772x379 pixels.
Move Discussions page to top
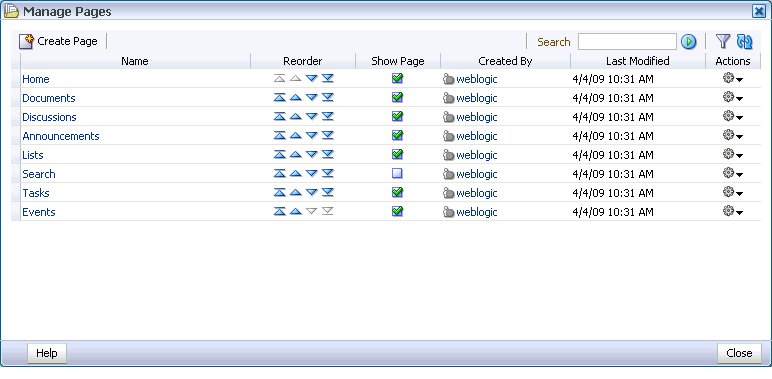[x=280, y=117]
